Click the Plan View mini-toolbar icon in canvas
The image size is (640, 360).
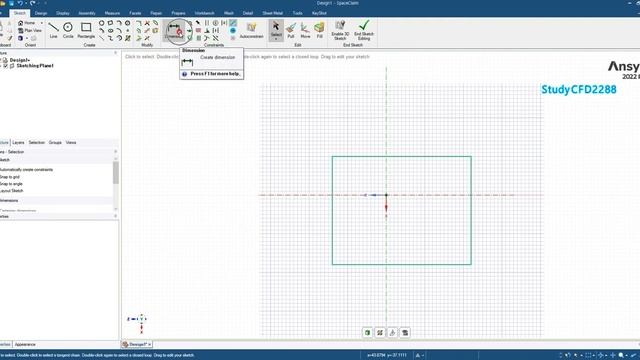click(x=405, y=333)
